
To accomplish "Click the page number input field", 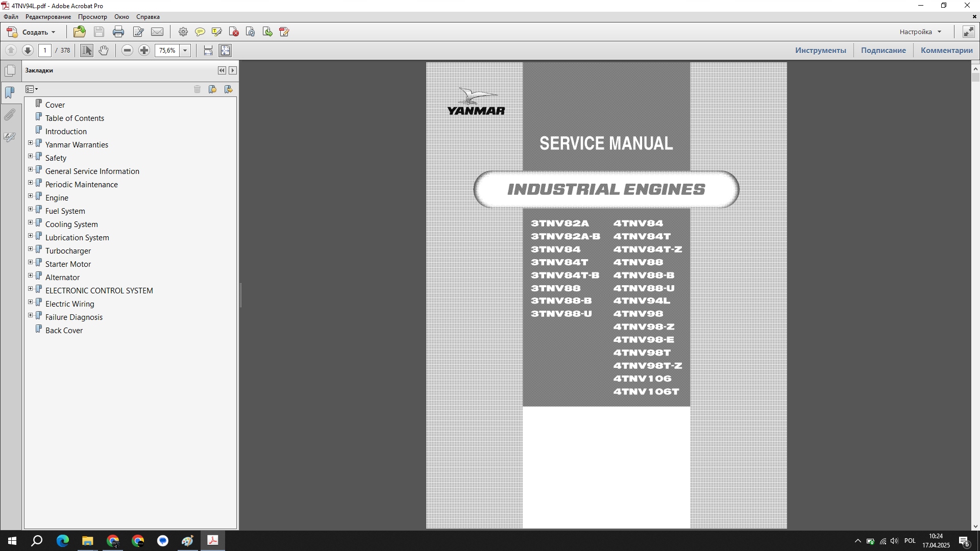I will pos(45,50).
